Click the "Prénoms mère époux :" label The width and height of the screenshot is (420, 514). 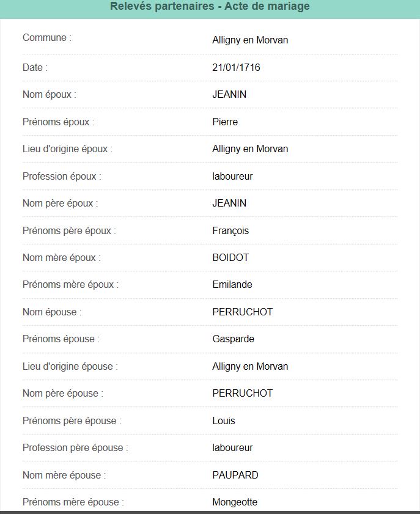point(71,285)
